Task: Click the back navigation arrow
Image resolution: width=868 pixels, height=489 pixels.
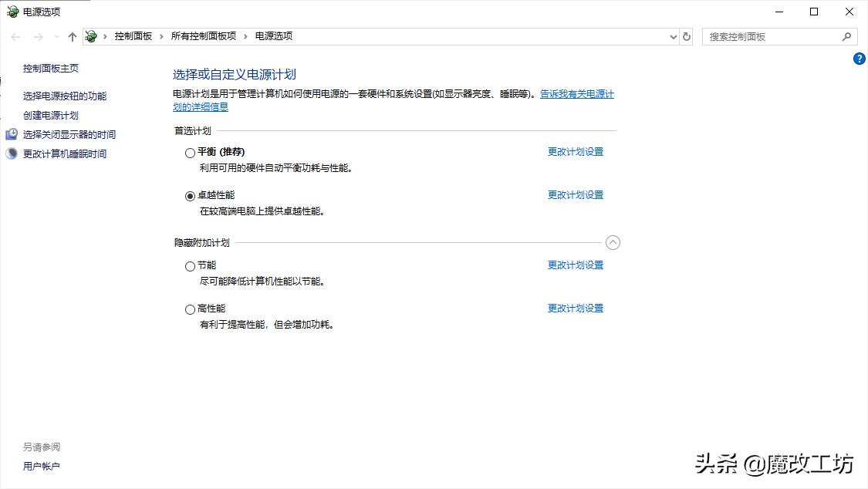Action: click(x=14, y=35)
